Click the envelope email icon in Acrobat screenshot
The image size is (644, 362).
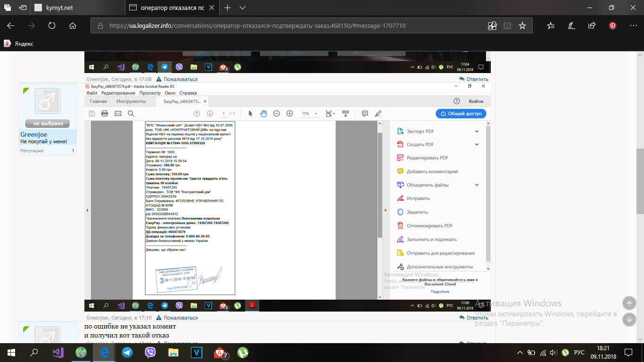[x=118, y=114]
